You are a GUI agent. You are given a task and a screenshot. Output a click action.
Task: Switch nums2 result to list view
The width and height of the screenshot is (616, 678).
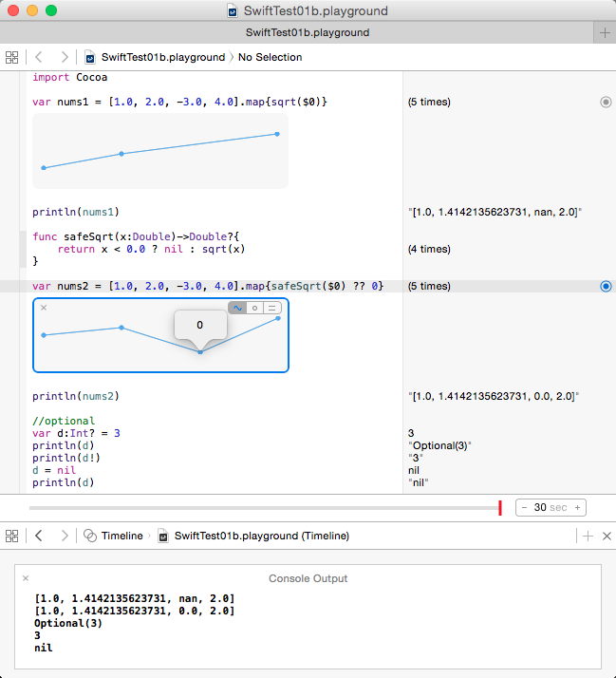point(271,308)
